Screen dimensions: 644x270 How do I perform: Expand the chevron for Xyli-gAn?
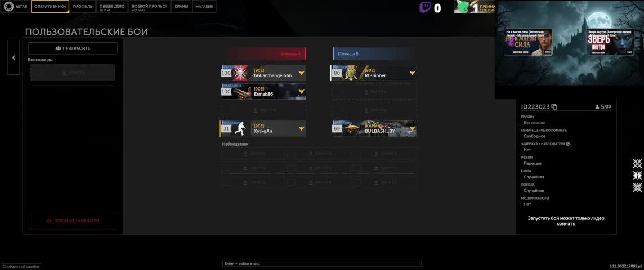(x=302, y=128)
